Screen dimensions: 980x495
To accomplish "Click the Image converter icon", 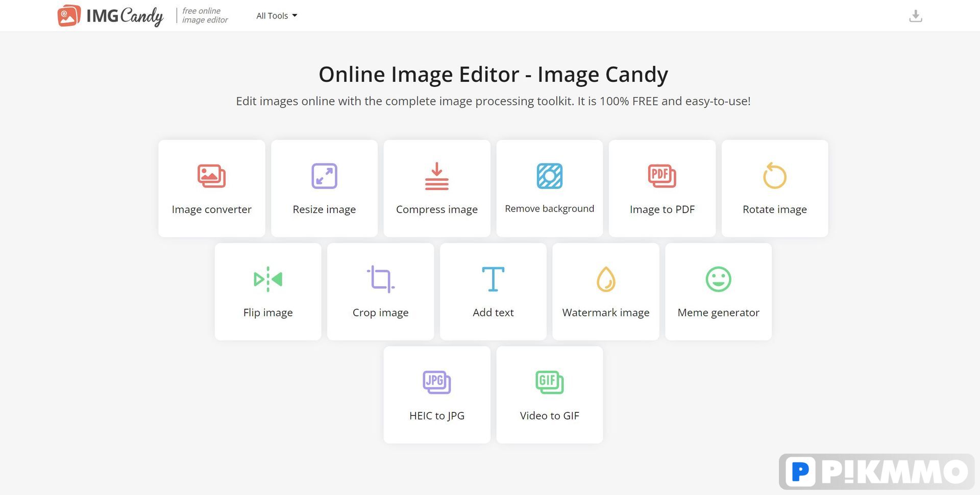I will pos(211,176).
